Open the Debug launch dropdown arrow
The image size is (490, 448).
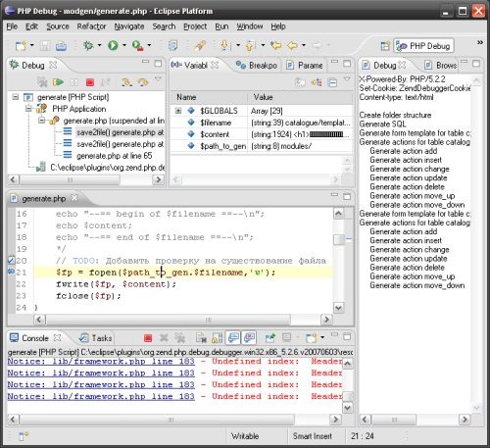[99, 45]
